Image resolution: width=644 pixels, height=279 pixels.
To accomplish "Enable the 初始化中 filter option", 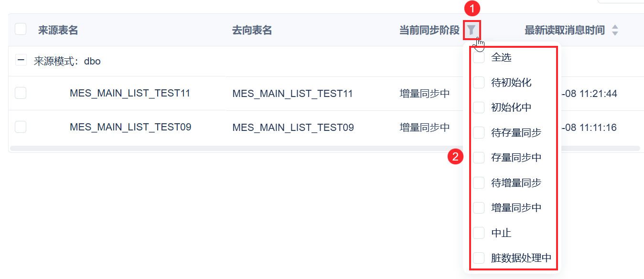I will point(479,107).
